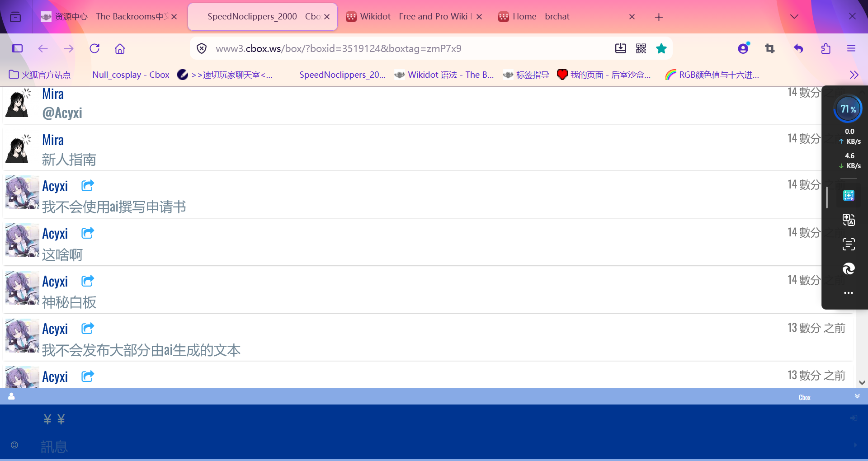The height and width of the screenshot is (461, 868).
Task: Toggle the browser sidebar icon
Action: click(17, 48)
